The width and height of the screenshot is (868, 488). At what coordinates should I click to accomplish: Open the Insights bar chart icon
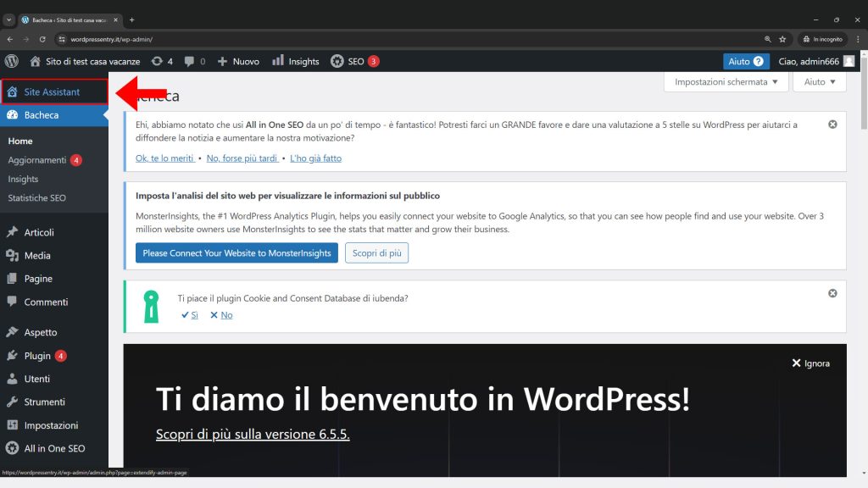pos(277,61)
